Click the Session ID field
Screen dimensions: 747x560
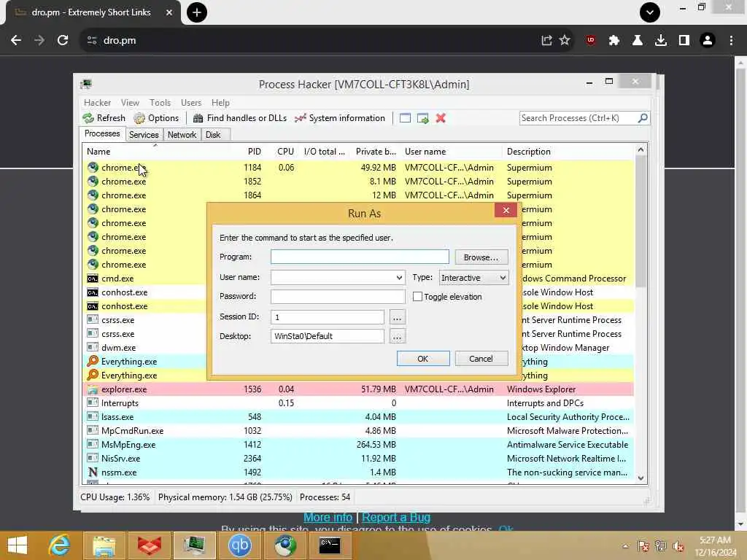click(328, 317)
